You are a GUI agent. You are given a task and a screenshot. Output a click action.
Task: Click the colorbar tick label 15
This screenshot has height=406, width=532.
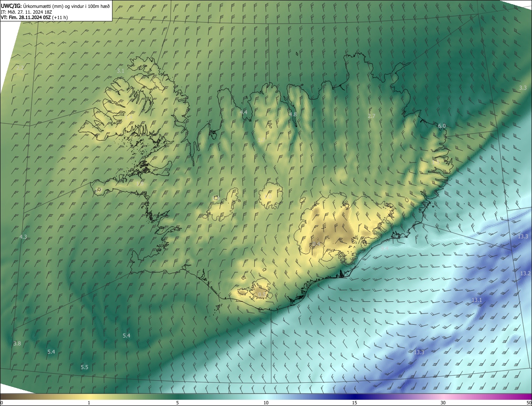click(355, 403)
